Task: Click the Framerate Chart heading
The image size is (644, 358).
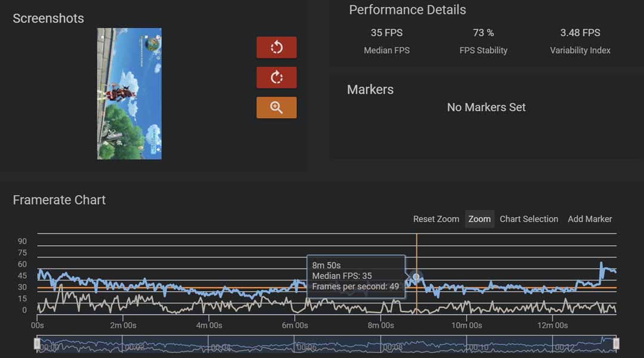Action: click(x=59, y=200)
